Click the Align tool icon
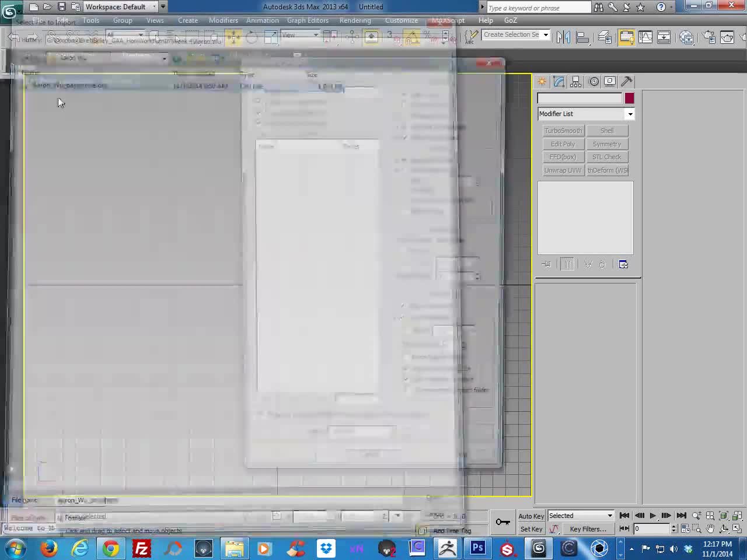 click(x=582, y=37)
